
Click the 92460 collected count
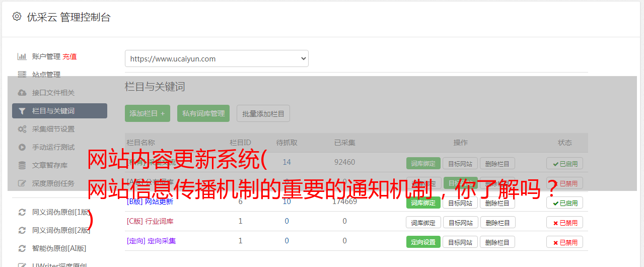point(344,162)
